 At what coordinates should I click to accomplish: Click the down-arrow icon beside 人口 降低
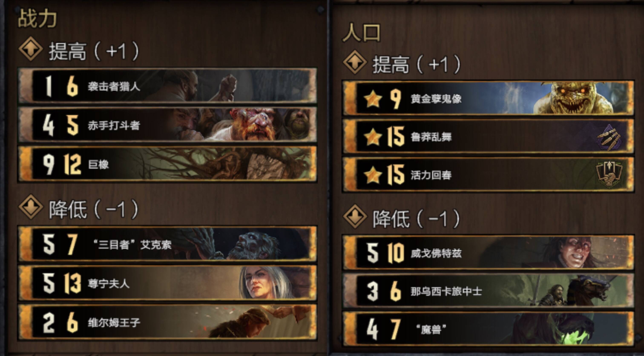tap(355, 217)
